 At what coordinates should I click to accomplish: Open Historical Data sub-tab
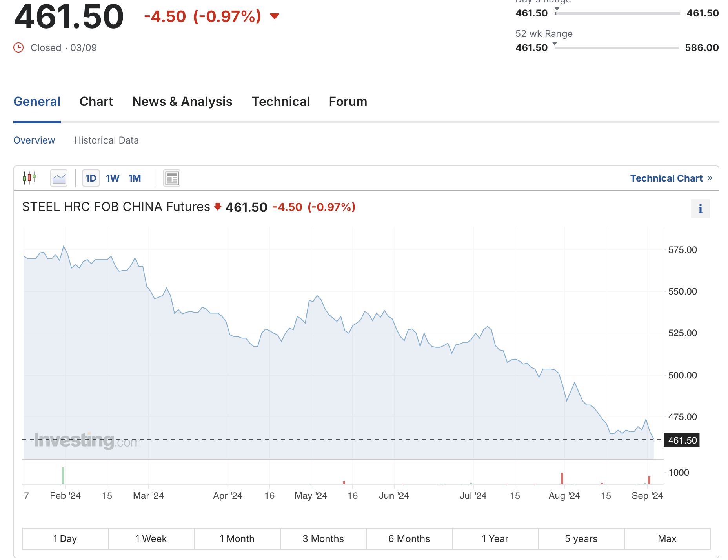[x=106, y=140]
